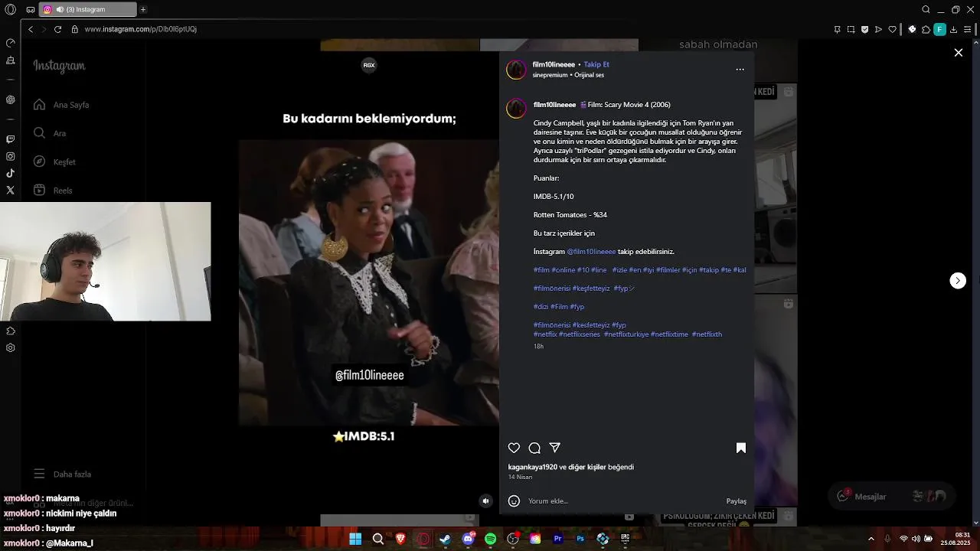The image size is (980, 551).
Task: Open Reels in the sidebar
Action: 53,191
